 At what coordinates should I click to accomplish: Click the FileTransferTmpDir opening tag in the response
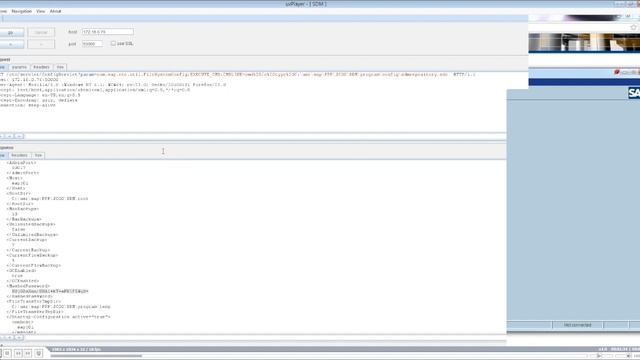tap(33, 302)
